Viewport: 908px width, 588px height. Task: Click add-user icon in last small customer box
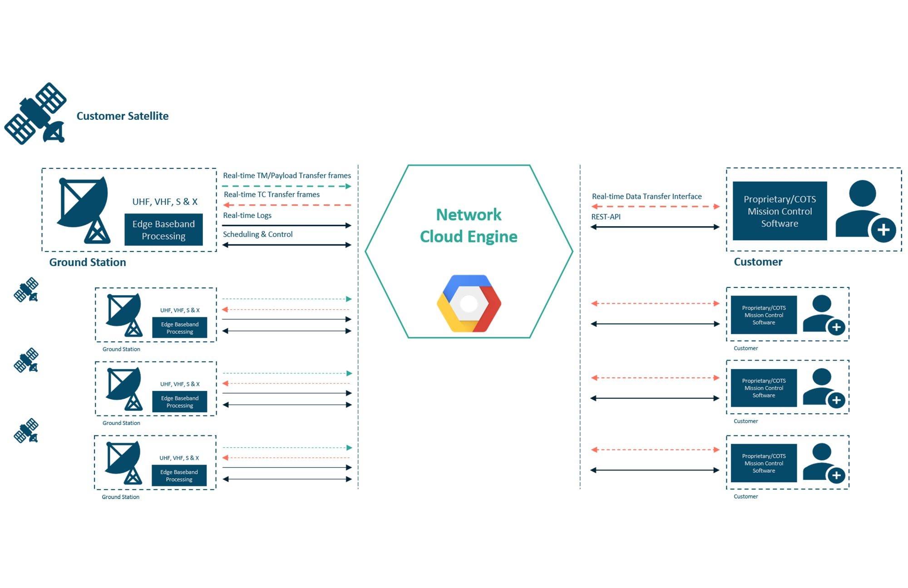click(824, 464)
